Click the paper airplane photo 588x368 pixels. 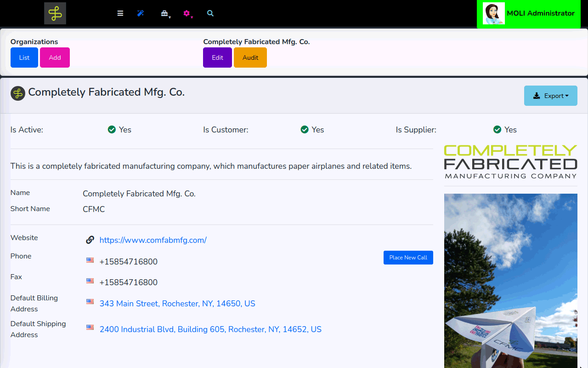coord(510,281)
